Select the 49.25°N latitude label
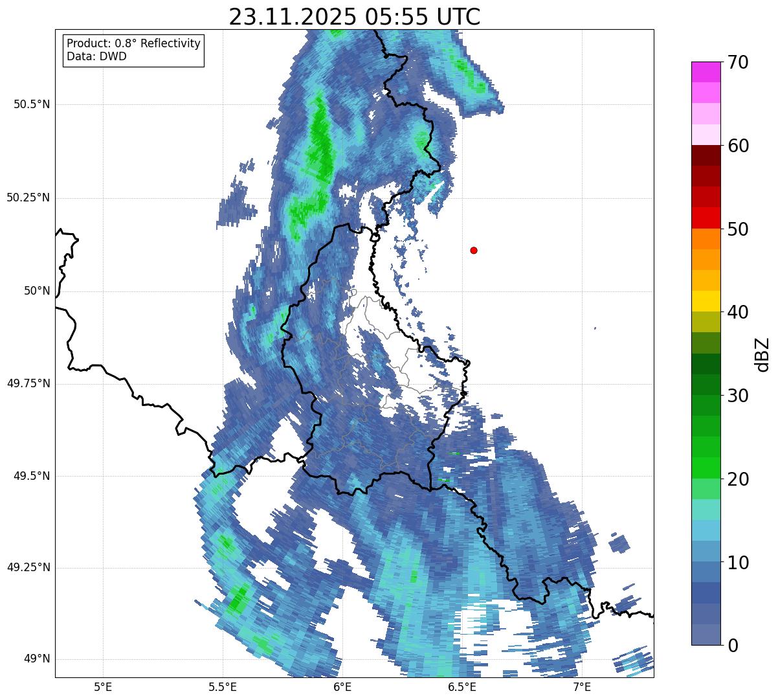 (28, 567)
